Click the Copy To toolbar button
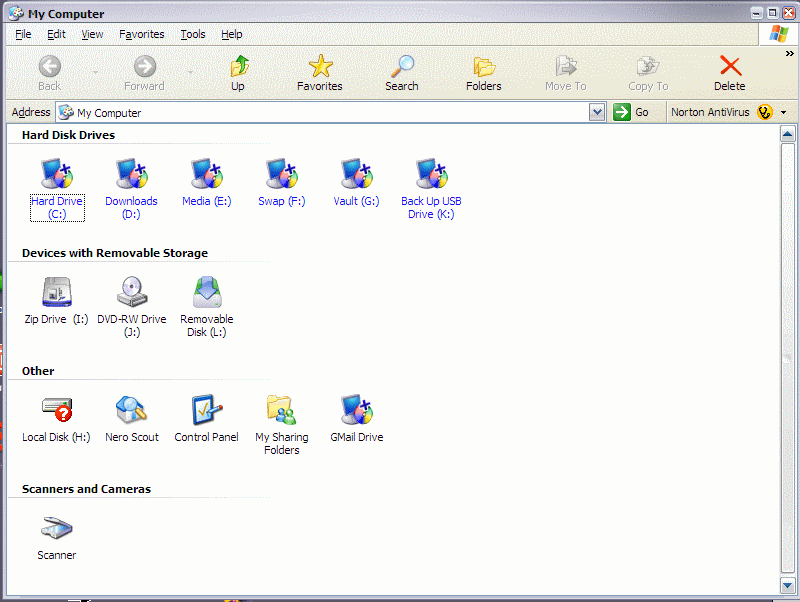The height and width of the screenshot is (602, 800). tap(648, 73)
